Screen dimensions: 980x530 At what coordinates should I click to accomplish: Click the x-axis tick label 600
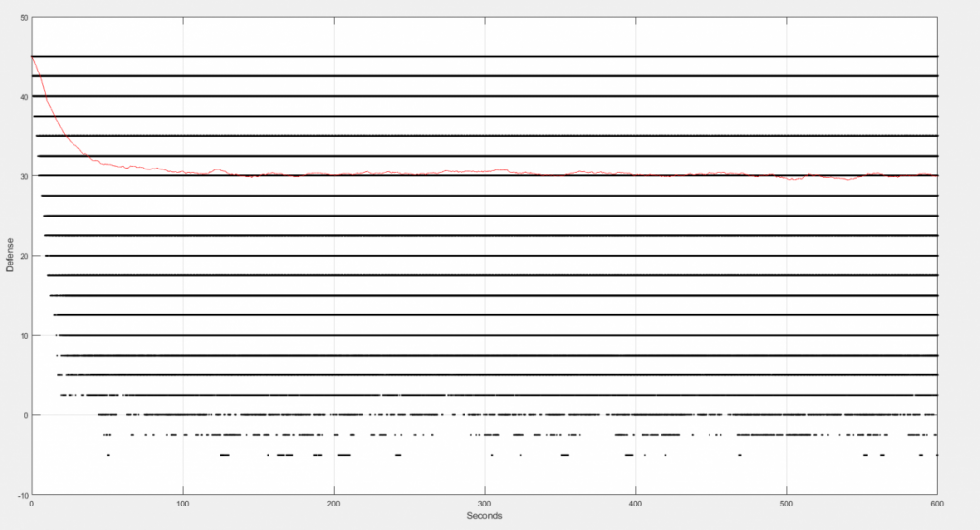coord(937,504)
